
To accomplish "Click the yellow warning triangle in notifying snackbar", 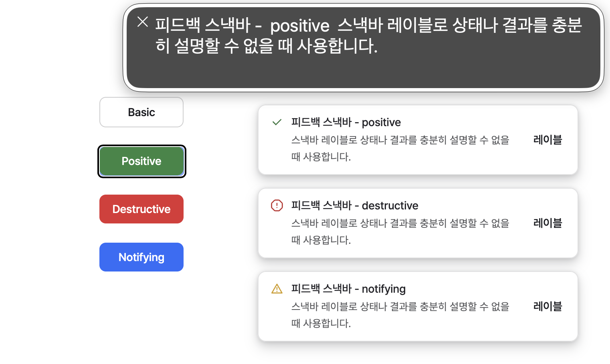I will tap(277, 289).
